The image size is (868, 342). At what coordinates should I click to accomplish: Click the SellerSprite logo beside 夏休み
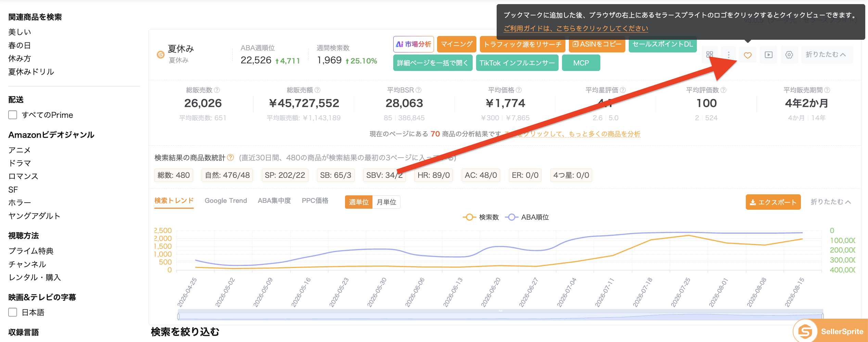(x=161, y=54)
